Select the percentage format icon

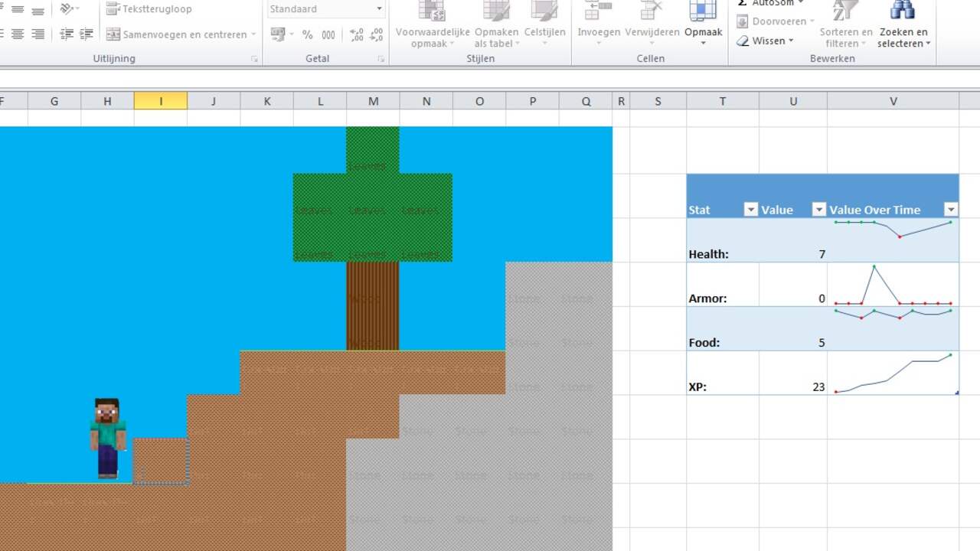coord(306,34)
